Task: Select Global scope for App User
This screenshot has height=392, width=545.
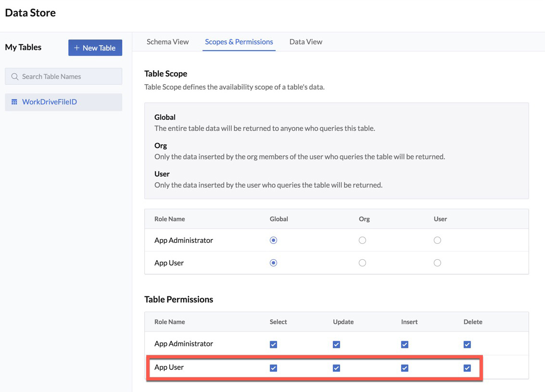Action: [273, 263]
